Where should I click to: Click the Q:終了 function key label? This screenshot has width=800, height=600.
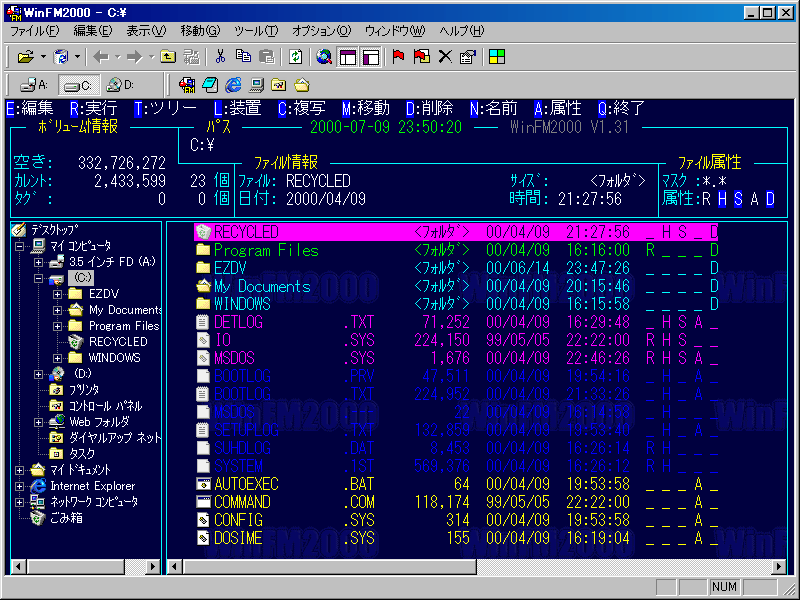pos(621,109)
